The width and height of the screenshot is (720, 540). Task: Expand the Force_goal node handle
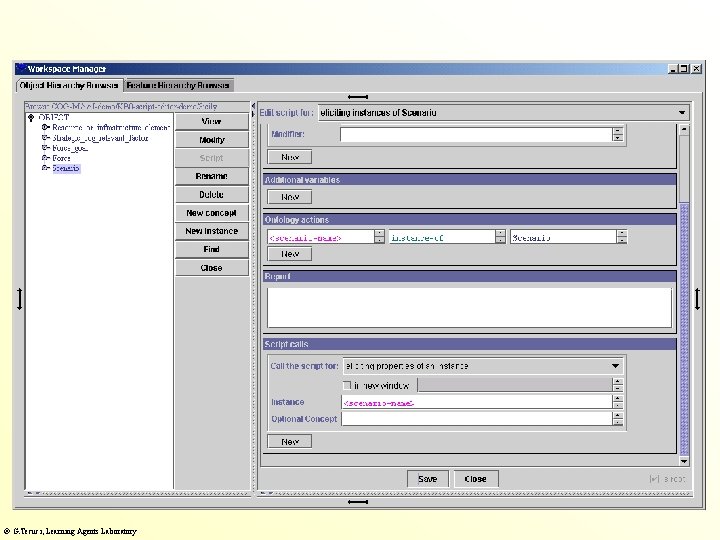point(45,148)
